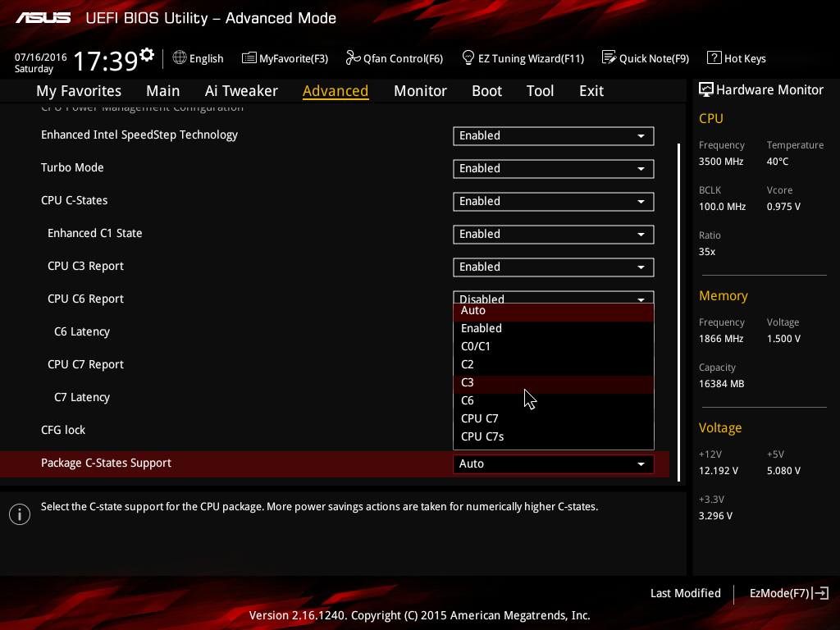The image size is (840, 630).
Task: Click Qfan Control(F6) label
Action: click(x=403, y=58)
